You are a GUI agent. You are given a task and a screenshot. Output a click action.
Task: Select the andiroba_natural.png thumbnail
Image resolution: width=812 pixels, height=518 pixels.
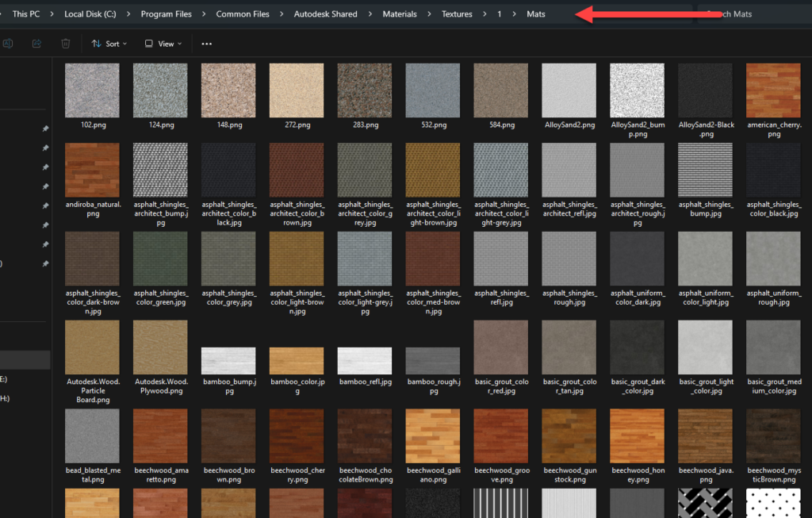pos(92,171)
